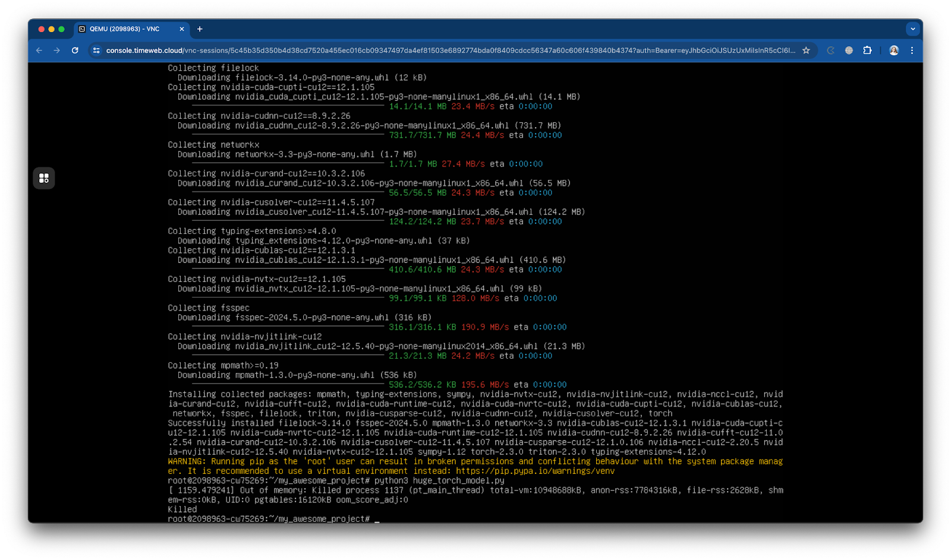Expand the tab search dropdown arrow
The height and width of the screenshot is (560, 951).
[x=913, y=29]
